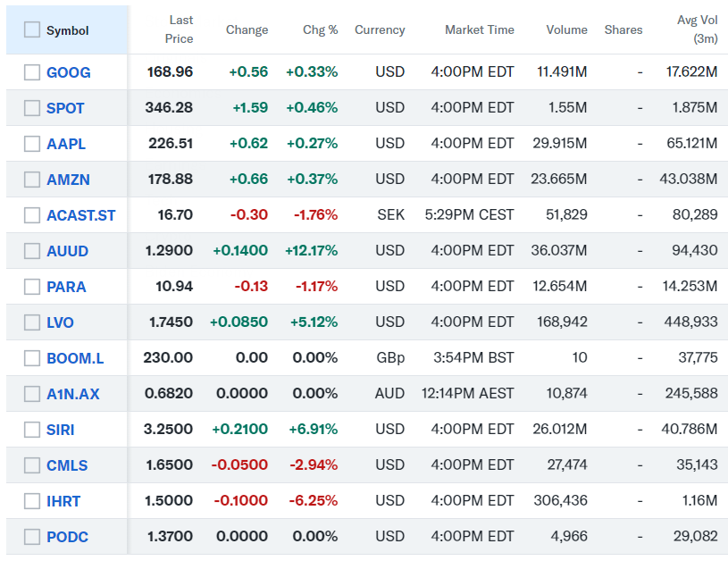Click the Market Time column header
The height and width of the screenshot is (569, 728).
tap(479, 29)
